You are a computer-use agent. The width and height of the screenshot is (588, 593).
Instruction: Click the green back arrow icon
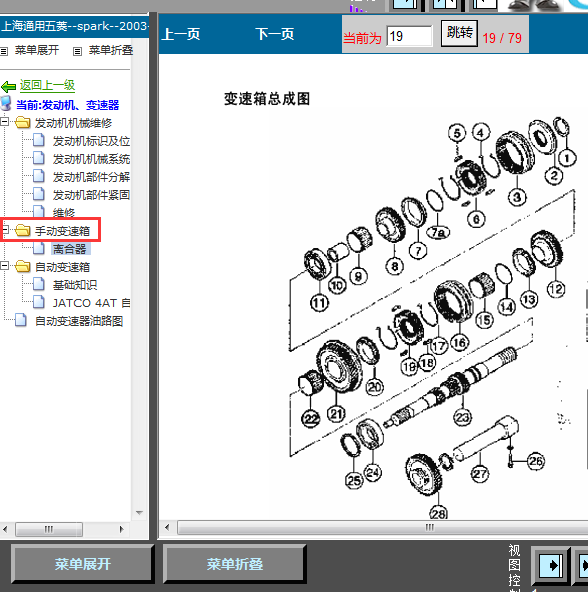[8, 87]
